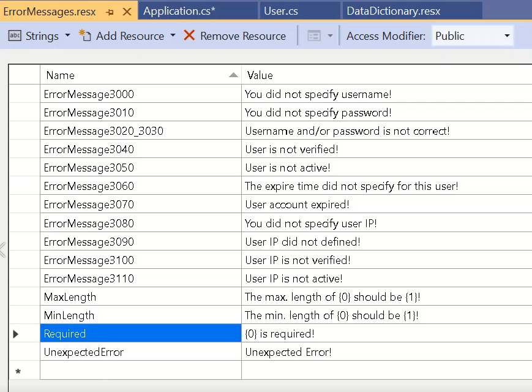
Task: Click the empty new-row Name cell
Action: pyautogui.click(x=140, y=371)
